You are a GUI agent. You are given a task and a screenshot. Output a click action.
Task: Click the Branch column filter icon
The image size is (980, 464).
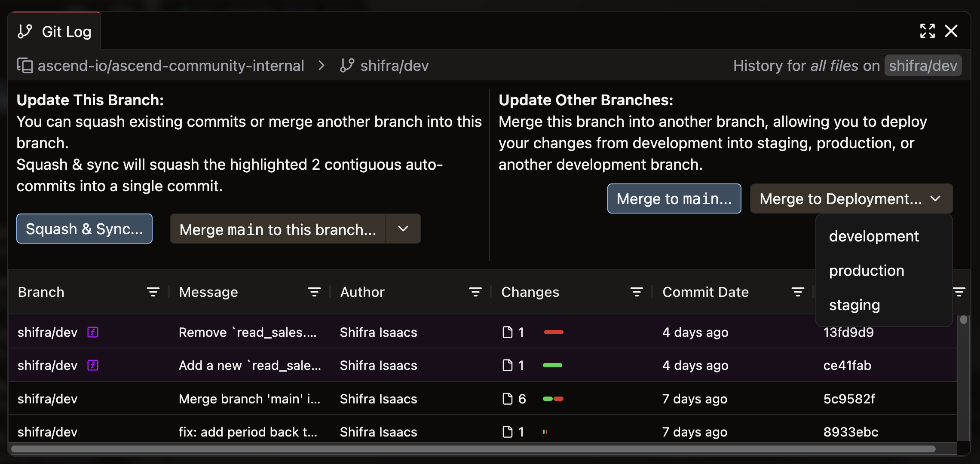pyautogui.click(x=153, y=292)
